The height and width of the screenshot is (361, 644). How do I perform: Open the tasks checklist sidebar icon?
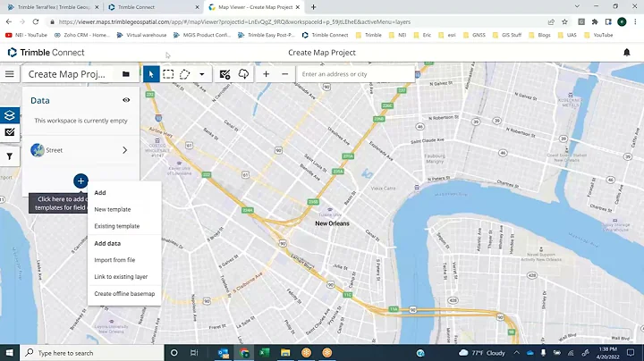click(x=10, y=132)
